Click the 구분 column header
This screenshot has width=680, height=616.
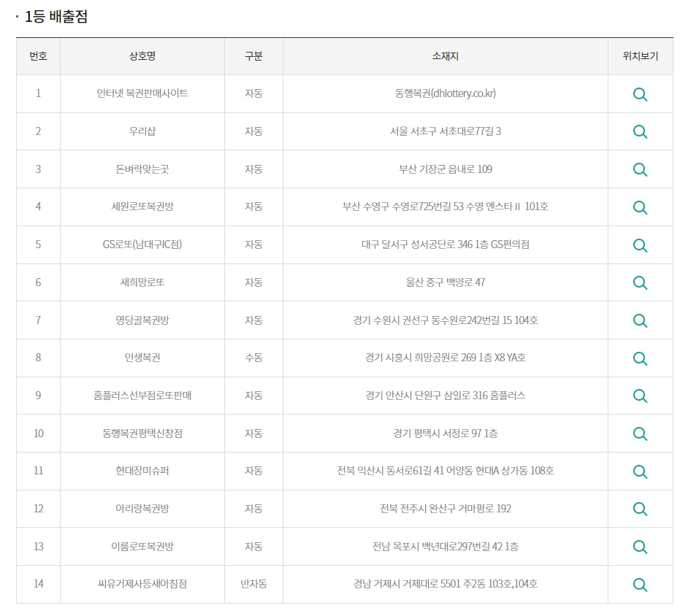tap(253, 56)
